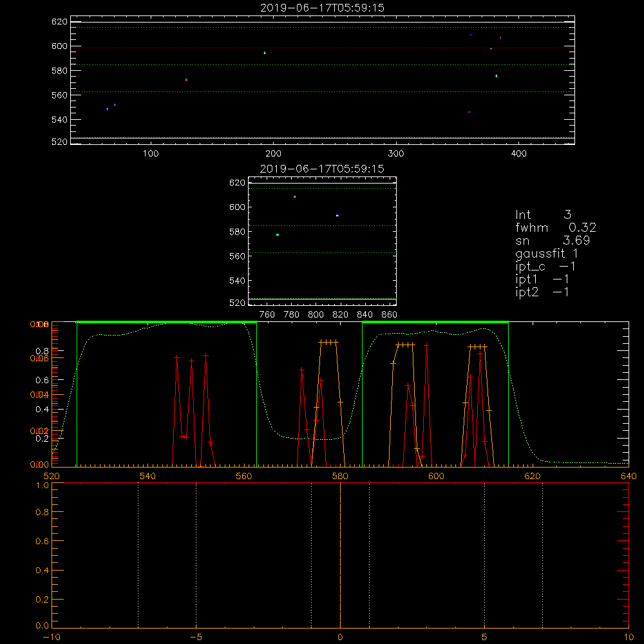
Task: Click the '840' x-axis label of the middle plot
Action: (x=365, y=315)
